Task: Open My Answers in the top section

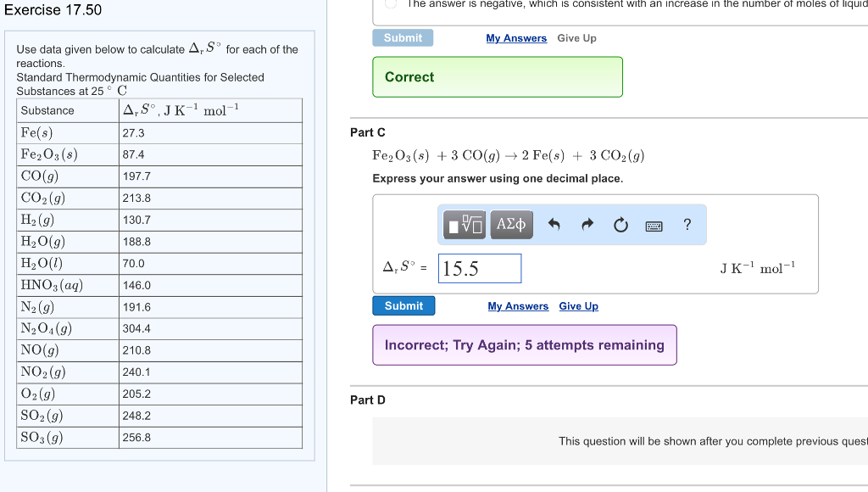Action: coord(518,37)
